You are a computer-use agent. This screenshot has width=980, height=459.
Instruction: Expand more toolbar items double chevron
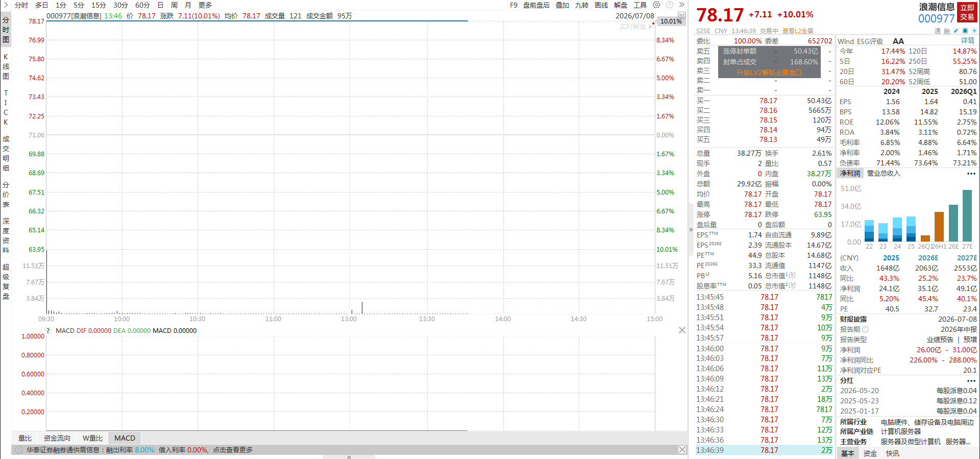681,5
